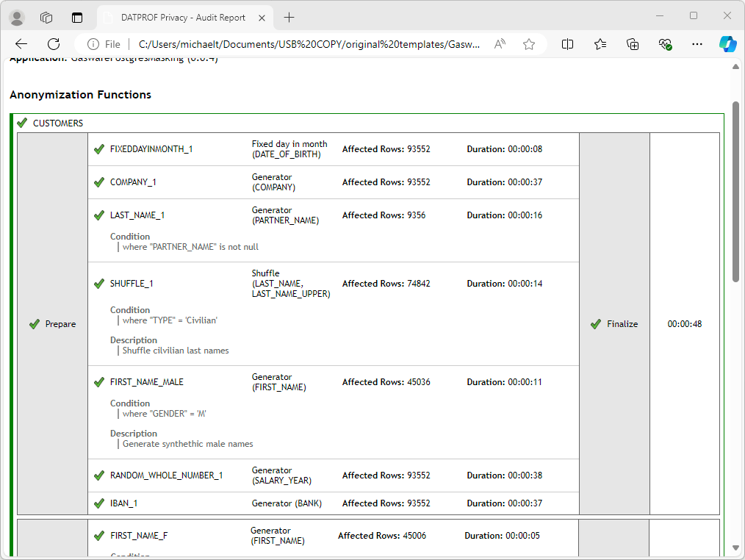Screen dimensions: 745x560
Task: Click the scrollbar down arrow
Action: tap(736, 548)
